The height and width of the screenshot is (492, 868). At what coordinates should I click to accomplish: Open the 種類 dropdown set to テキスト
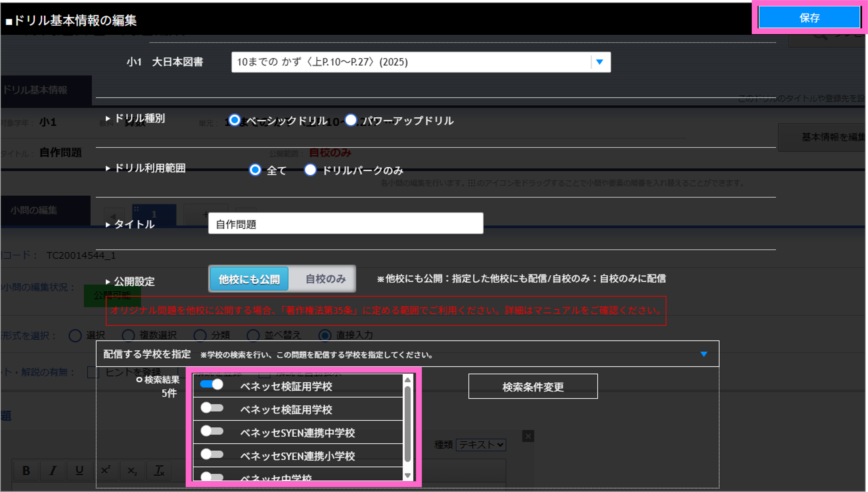481,445
